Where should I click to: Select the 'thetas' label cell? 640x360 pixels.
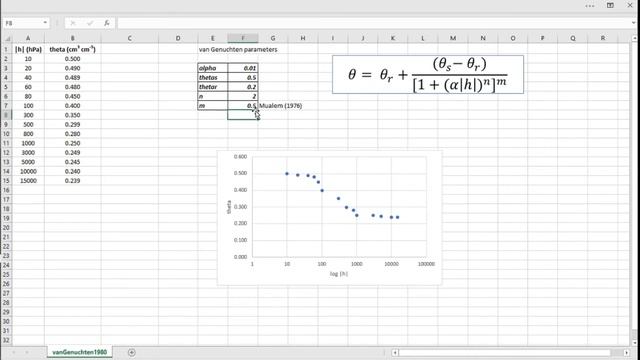pyautogui.click(x=213, y=78)
